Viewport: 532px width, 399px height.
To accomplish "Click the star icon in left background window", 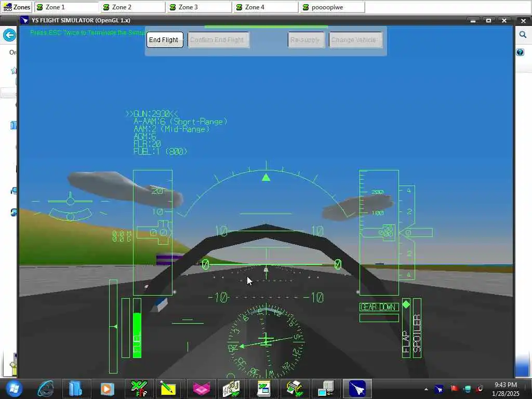I will pyautogui.click(x=14, y=71).
